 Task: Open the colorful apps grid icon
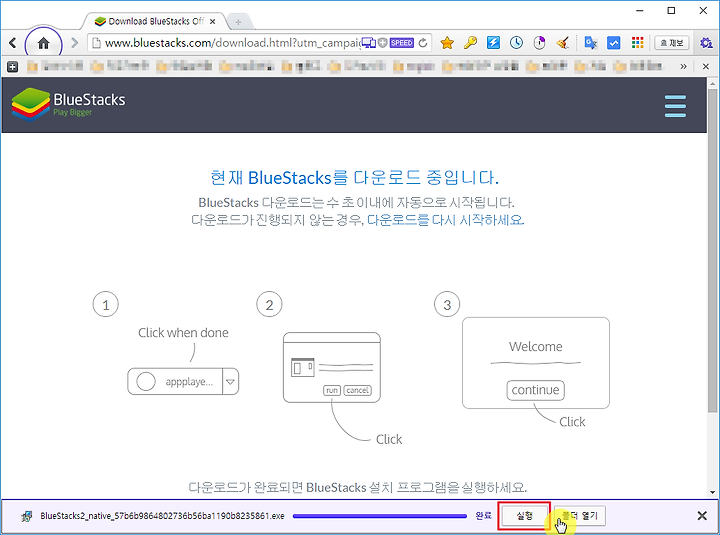point(637,43)
